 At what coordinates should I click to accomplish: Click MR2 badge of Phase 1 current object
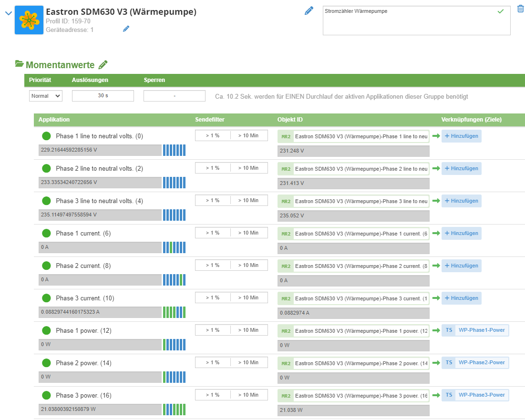point(286,234)
